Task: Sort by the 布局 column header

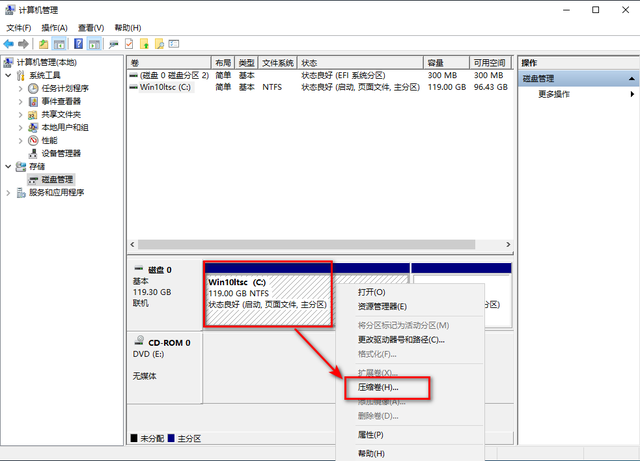Action: (223, 63)
